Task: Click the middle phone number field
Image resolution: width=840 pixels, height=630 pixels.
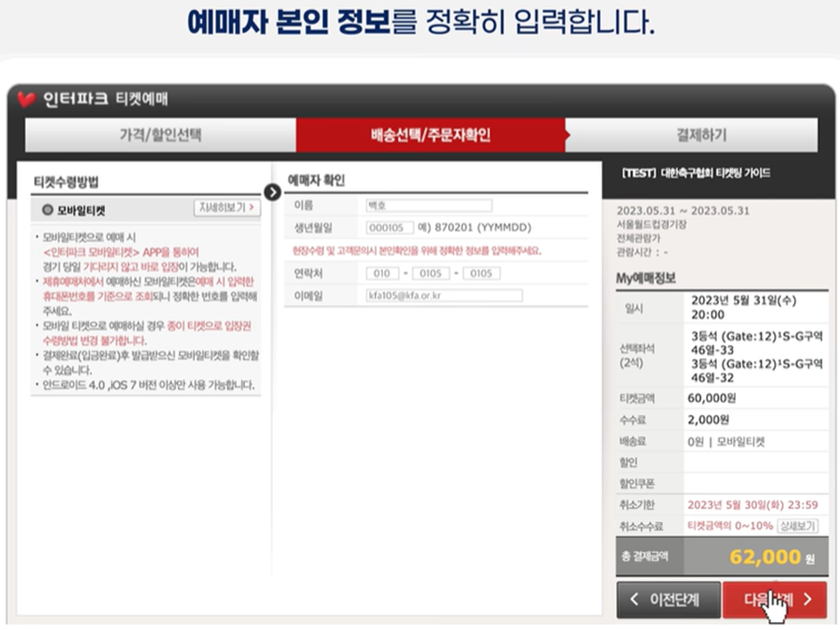Action: (431, 274)
